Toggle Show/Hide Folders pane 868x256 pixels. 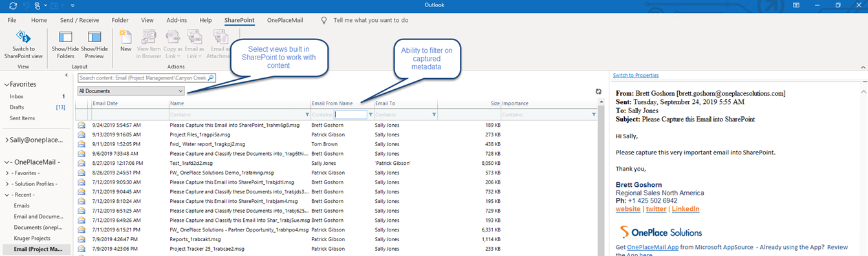[65, 45]
